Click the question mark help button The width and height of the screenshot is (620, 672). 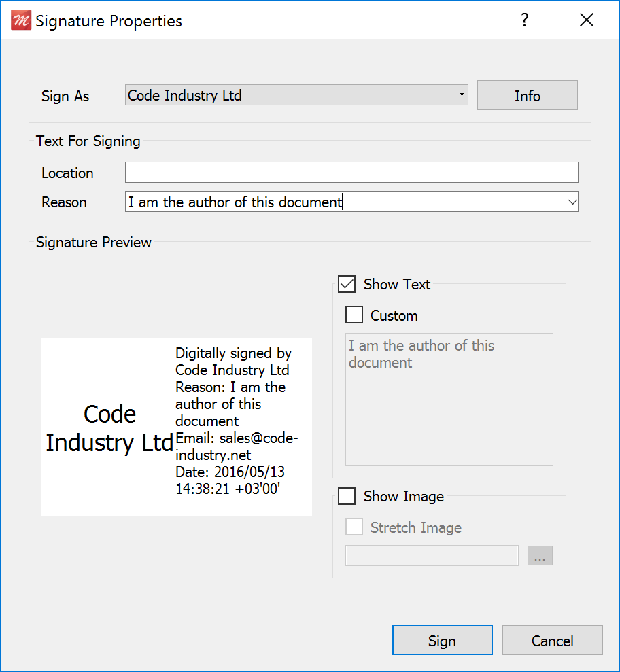(524, 20)
